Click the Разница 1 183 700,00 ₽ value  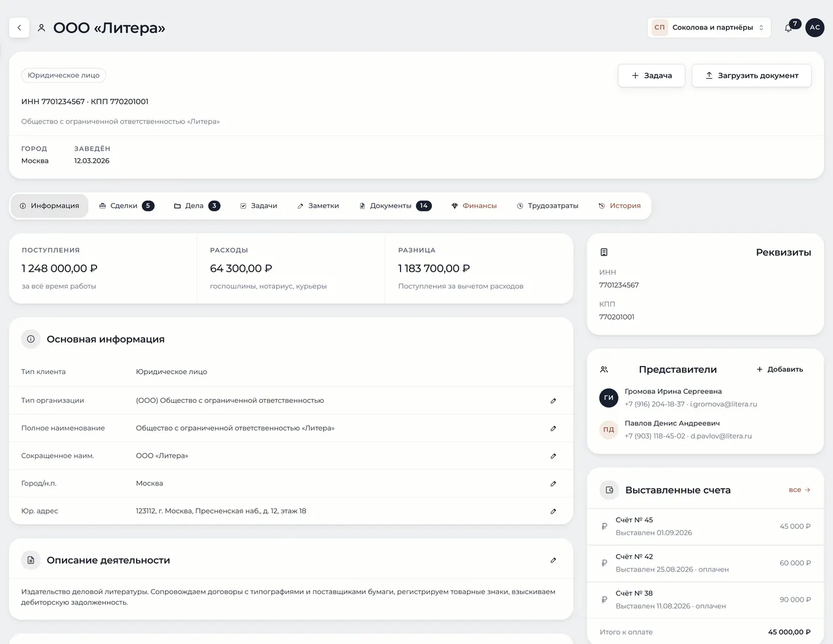tap(434, 268)
